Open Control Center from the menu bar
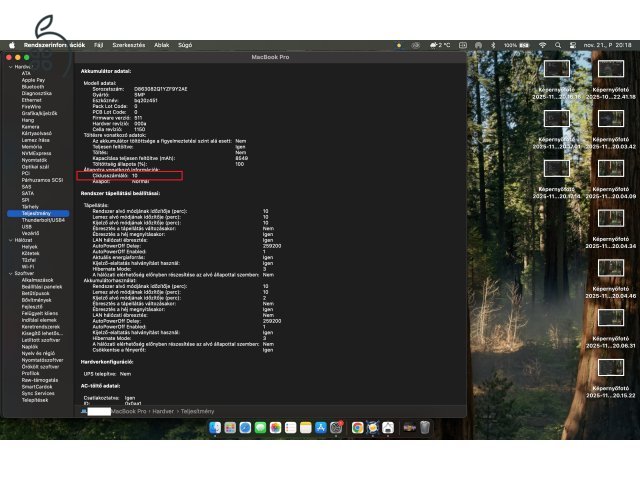The width and height of the screenshot is (640, 480). (x=573, y=45)
